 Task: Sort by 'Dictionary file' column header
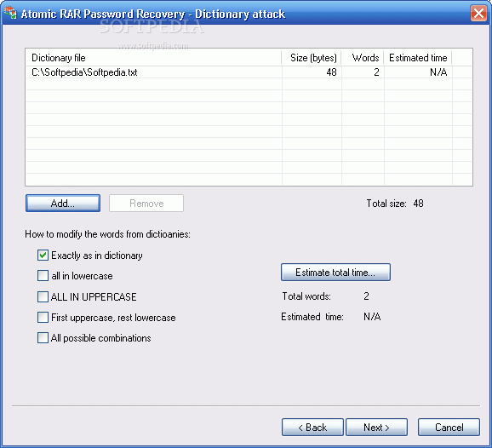(153, 57)
